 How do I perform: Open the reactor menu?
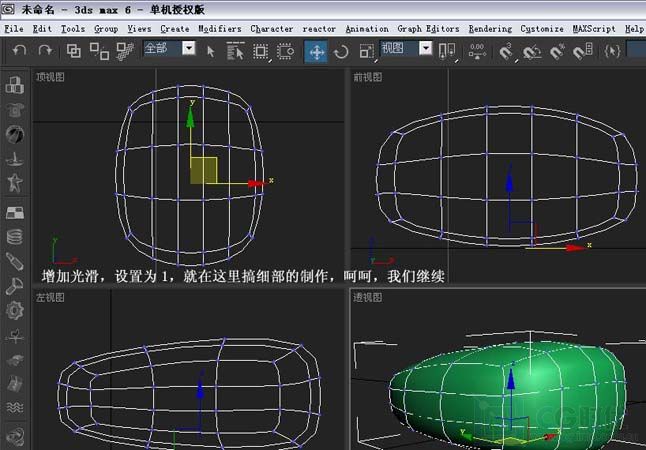pos(319,29)
